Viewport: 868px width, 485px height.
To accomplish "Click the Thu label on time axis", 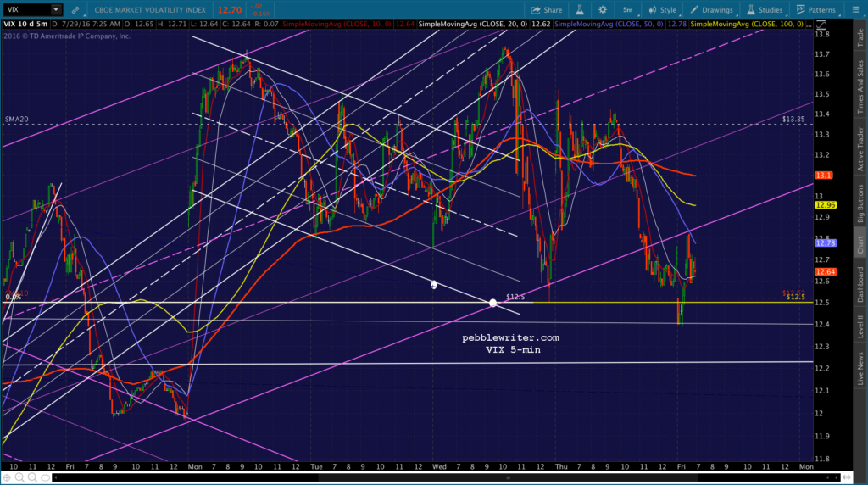I will 561,466.
